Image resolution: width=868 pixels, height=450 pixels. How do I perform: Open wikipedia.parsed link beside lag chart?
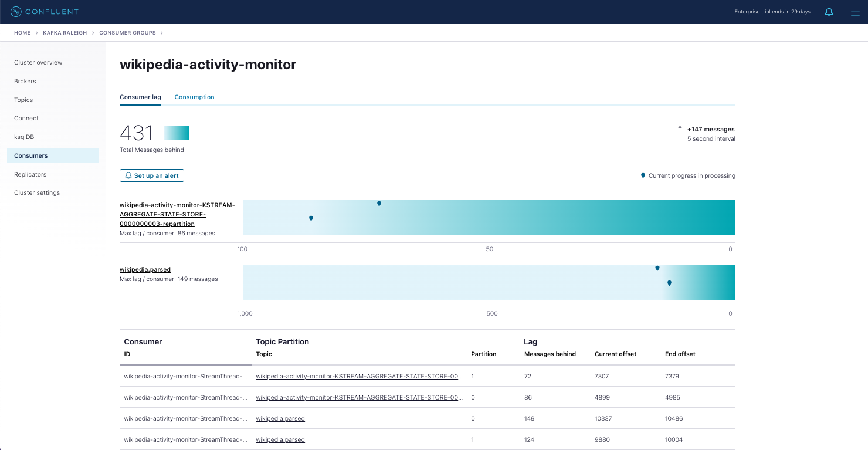[145, 270]
